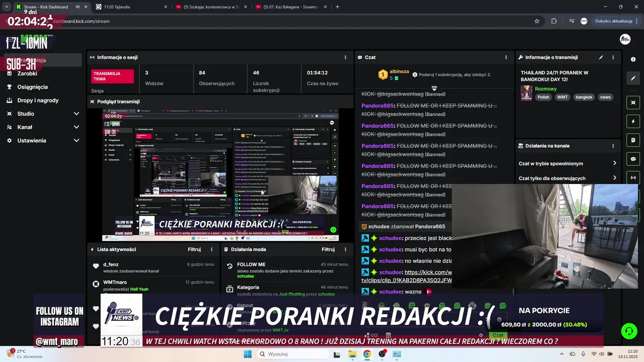644x362 pixels.
Task: Click the stream preview video
Action: 220,175
